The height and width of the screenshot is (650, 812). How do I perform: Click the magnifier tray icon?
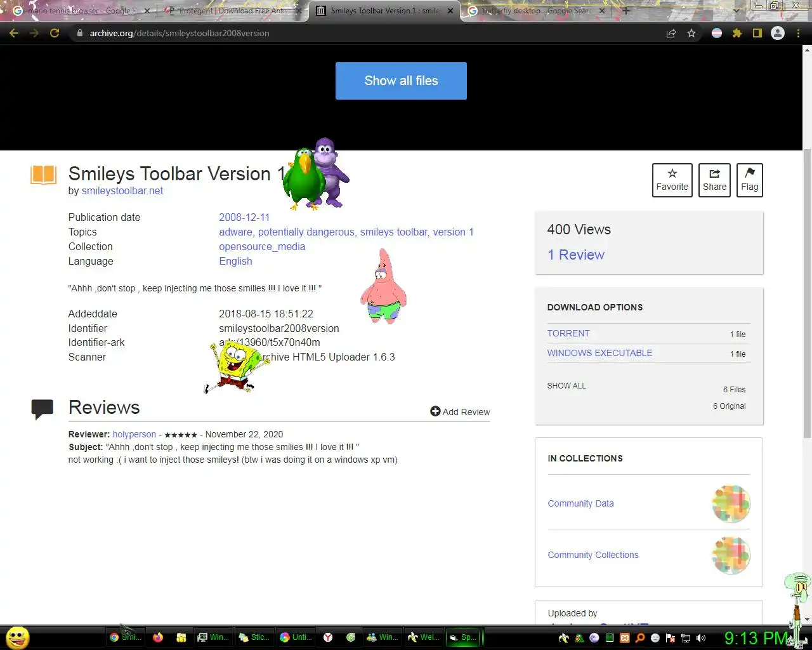point(640,638)
